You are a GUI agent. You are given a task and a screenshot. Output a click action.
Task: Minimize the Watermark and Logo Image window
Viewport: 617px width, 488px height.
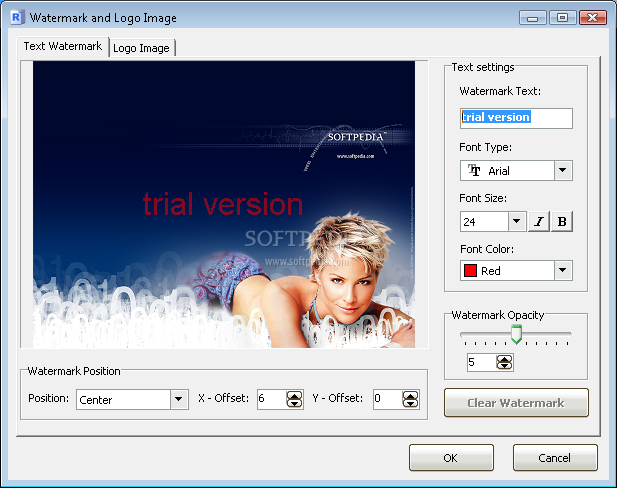pos(532,18)
